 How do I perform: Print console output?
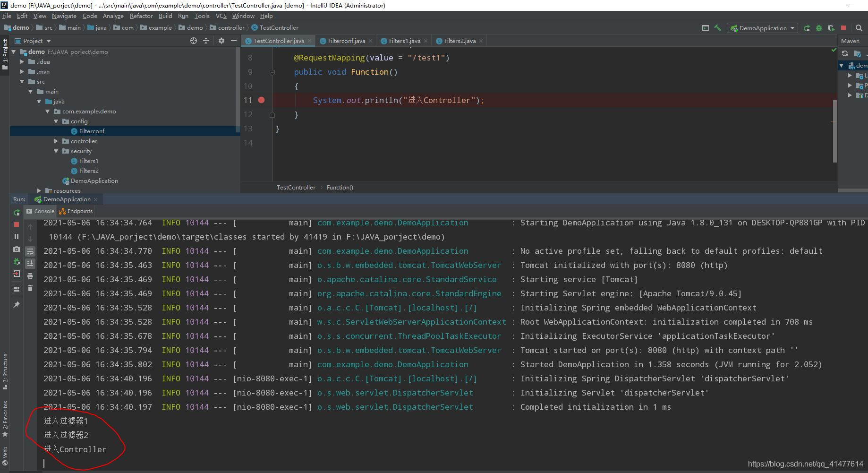click(30, 275)
